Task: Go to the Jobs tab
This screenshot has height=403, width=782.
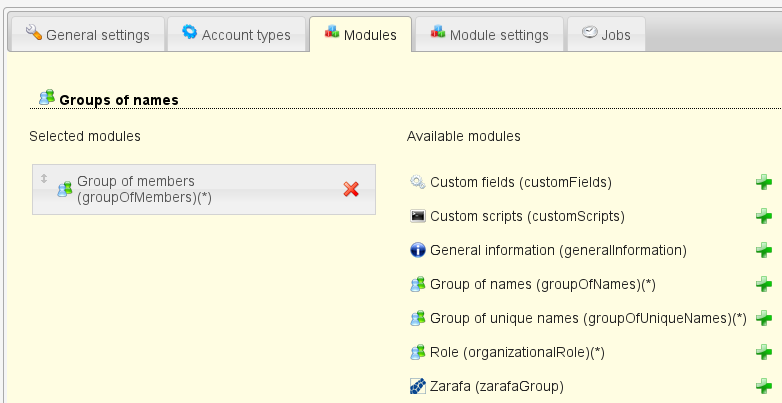Action: (605, 35)
